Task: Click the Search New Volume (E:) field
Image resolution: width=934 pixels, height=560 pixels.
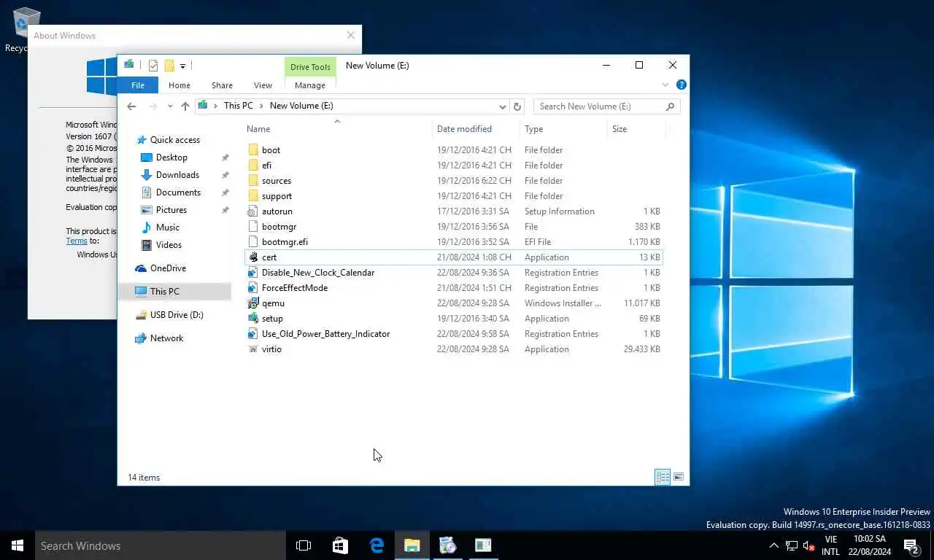Action: (606, 106)
